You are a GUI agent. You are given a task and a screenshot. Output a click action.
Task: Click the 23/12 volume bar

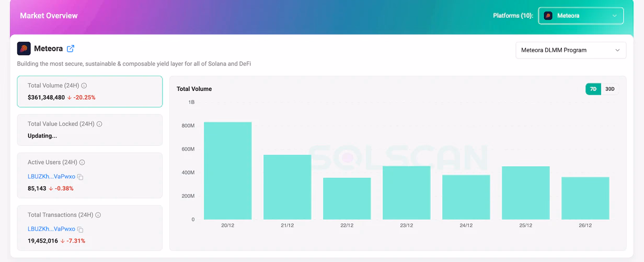pos(407,193)
